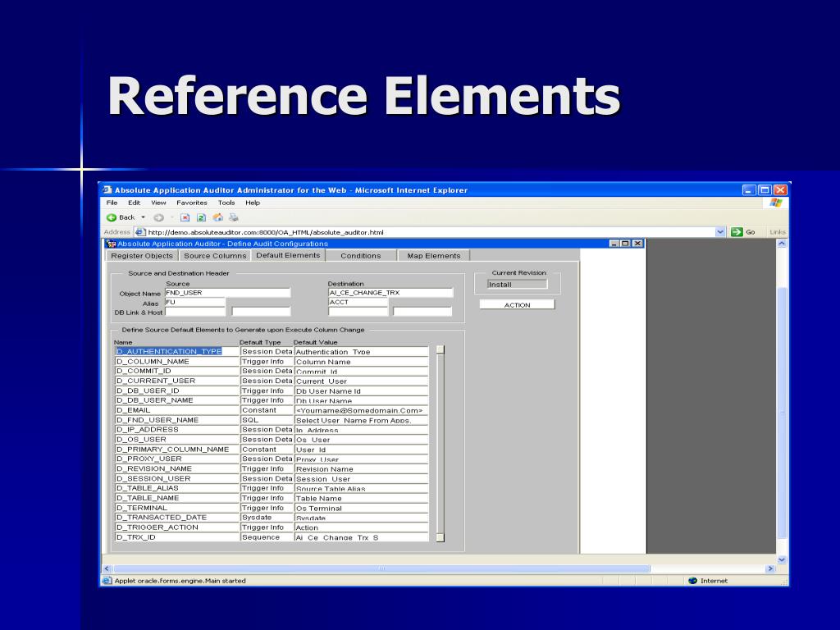Click the default elements list vertical scrollbar

(x=441, y=444)
